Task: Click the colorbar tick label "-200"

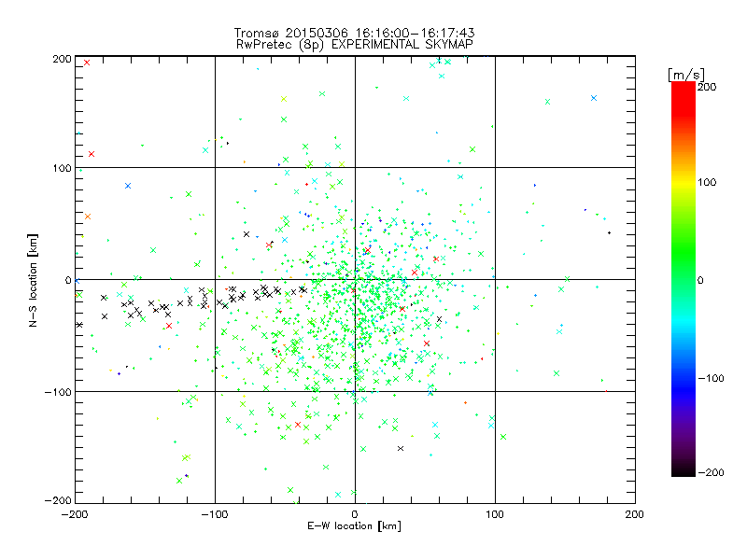Action: click(x=711, y=473)
